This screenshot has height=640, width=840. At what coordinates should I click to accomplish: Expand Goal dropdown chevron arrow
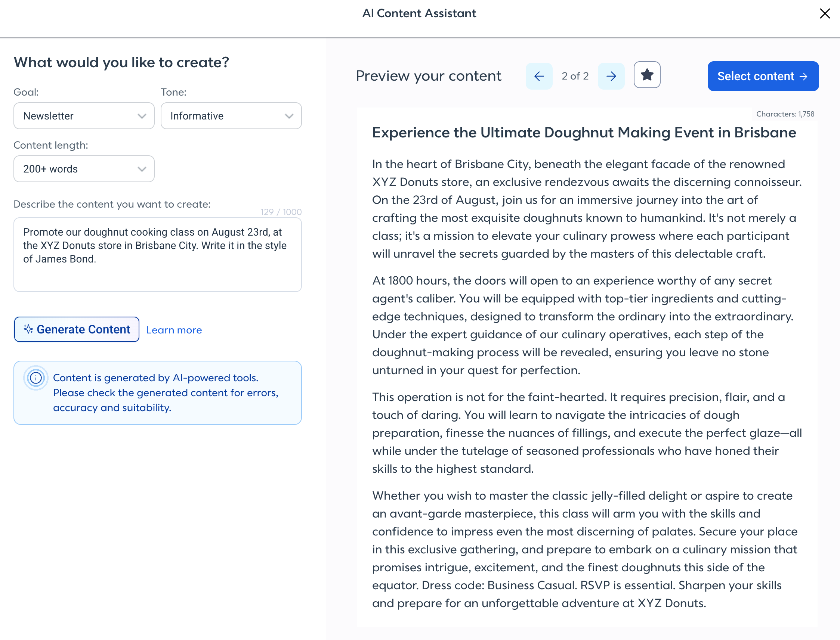[142, 116]
